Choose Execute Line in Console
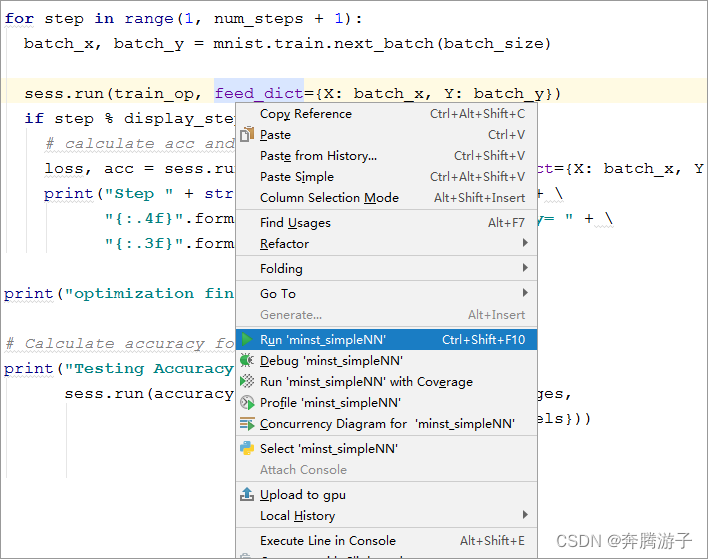Viewport: 708px width, 559px height. coord(387,540)
